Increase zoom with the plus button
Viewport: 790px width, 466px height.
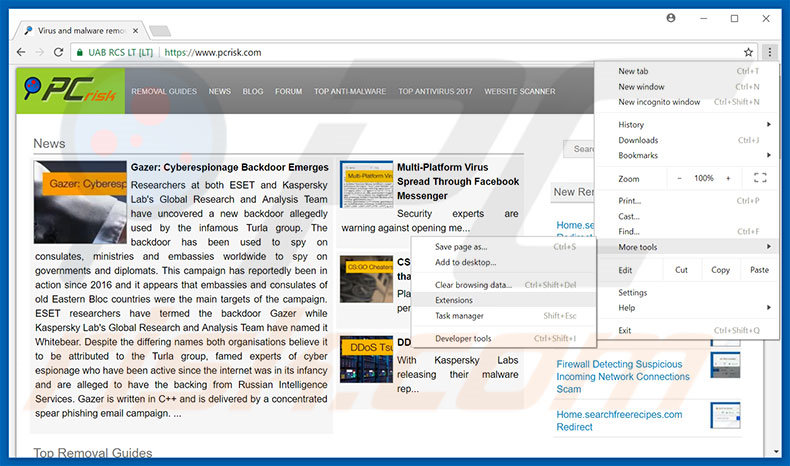click(728, 178)
